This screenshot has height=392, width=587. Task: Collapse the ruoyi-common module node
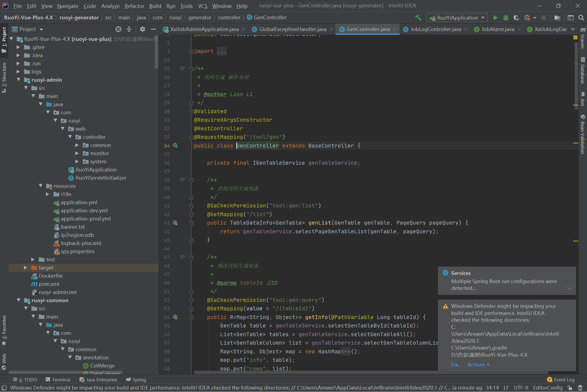19,300
